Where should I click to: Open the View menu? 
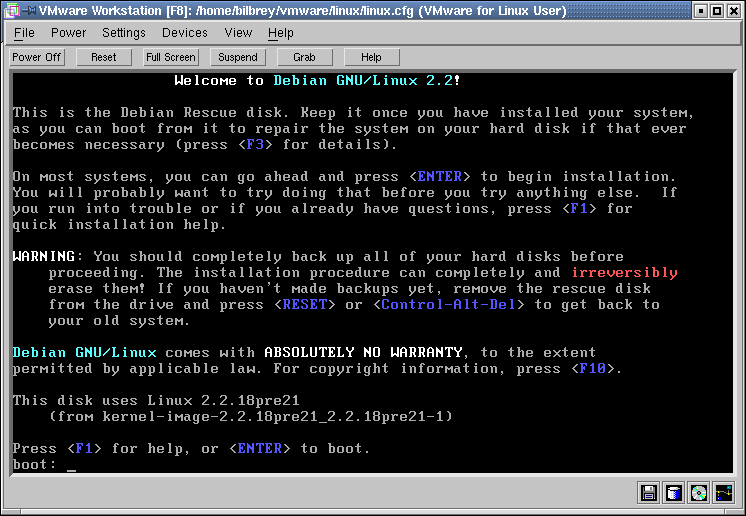238,33
